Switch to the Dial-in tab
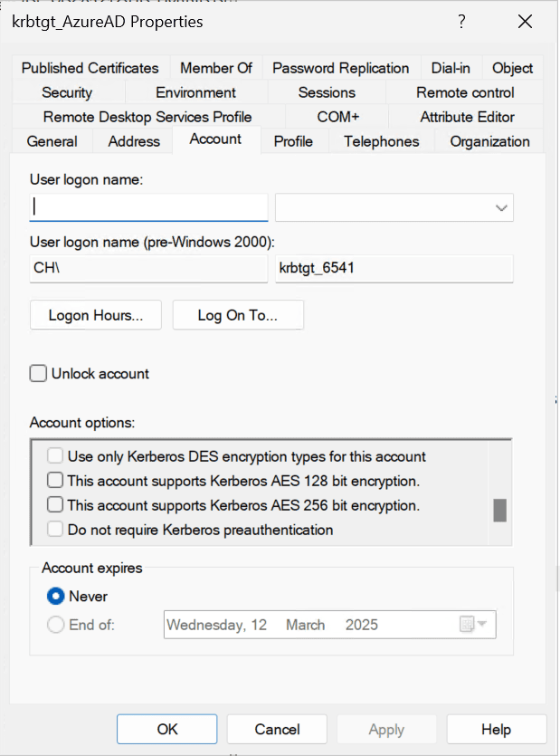This screenshot has height=756, width=560. pyautogui.click(x=451, y=68)
